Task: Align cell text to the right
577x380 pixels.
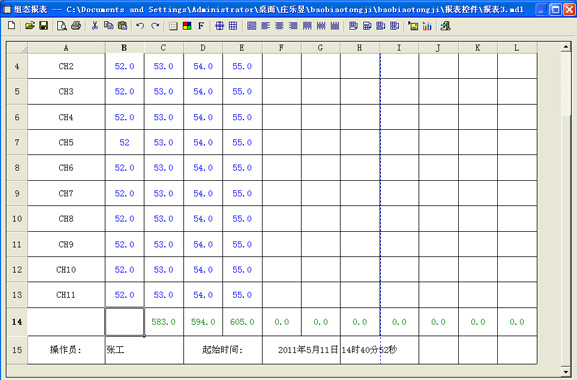Action: (293, 25)
